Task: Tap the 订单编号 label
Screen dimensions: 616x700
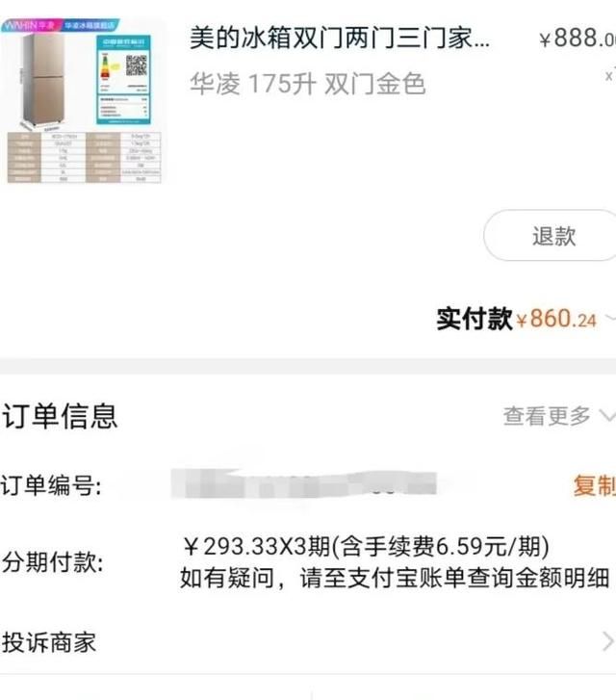Action: pos(51,485)
